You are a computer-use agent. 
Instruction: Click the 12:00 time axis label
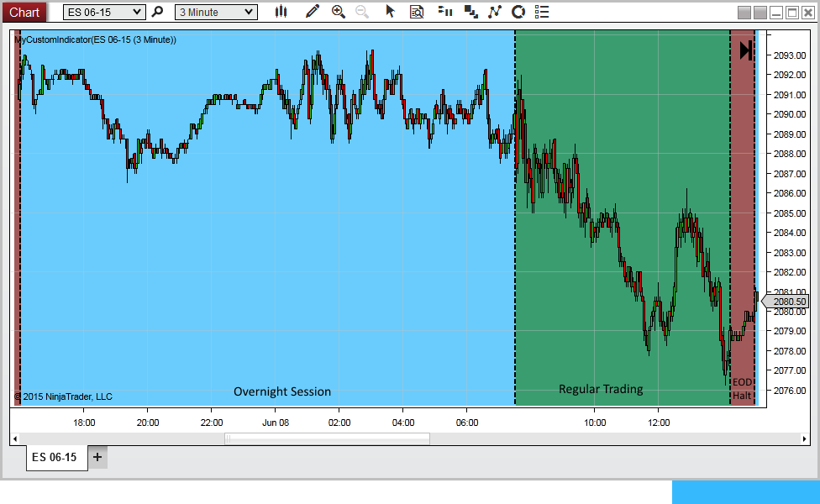(x=659, y=423)
